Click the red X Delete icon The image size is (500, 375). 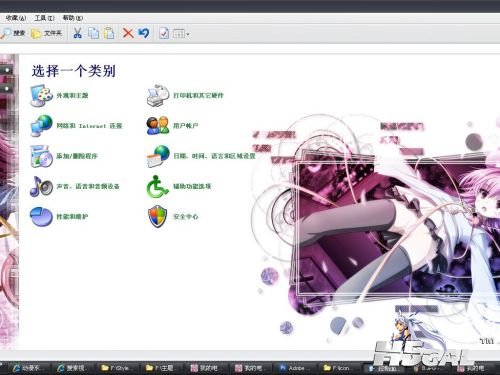coord(128,33)
